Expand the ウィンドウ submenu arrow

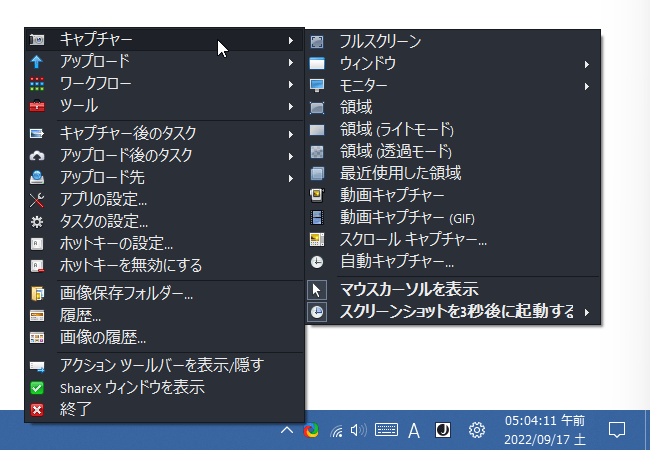tap(587, 64)
